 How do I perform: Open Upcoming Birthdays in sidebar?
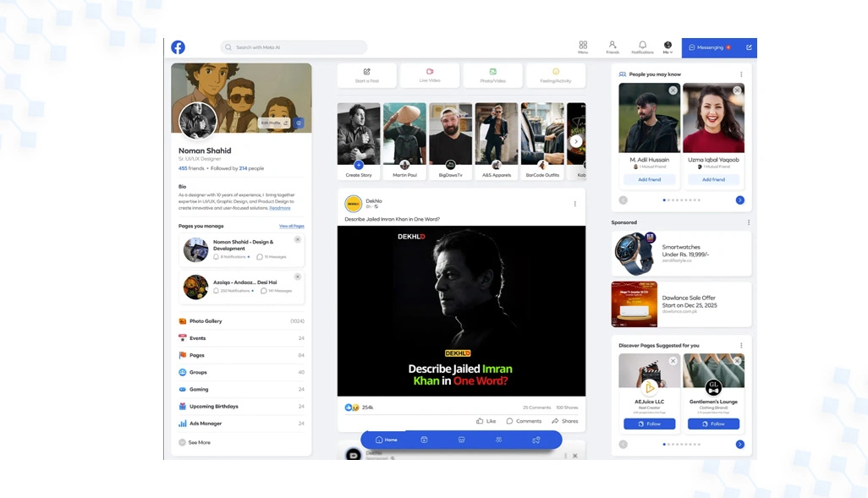coord(241,406)
